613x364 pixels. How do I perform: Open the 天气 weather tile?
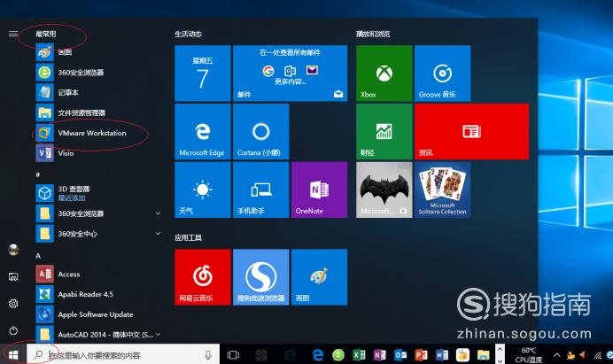click(x=203, y=190)
